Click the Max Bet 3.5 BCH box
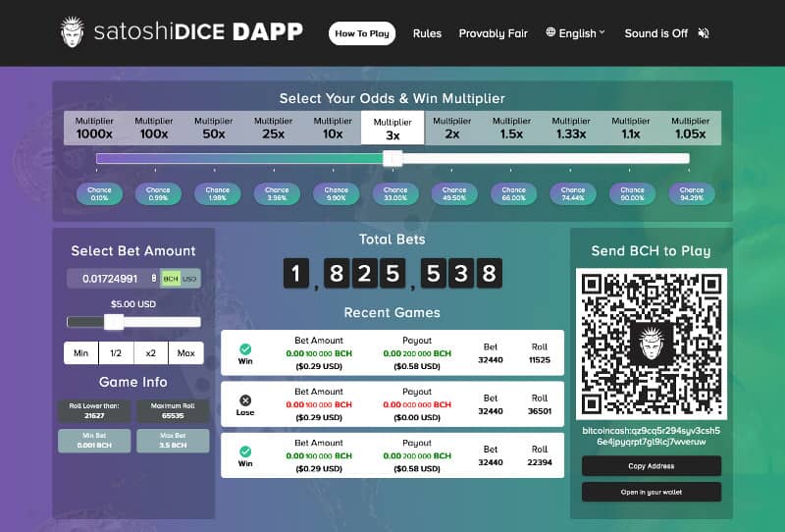Image resolution: width=785 pixels, height=532 pixels. pyautogui.click(x=173, y=441)
